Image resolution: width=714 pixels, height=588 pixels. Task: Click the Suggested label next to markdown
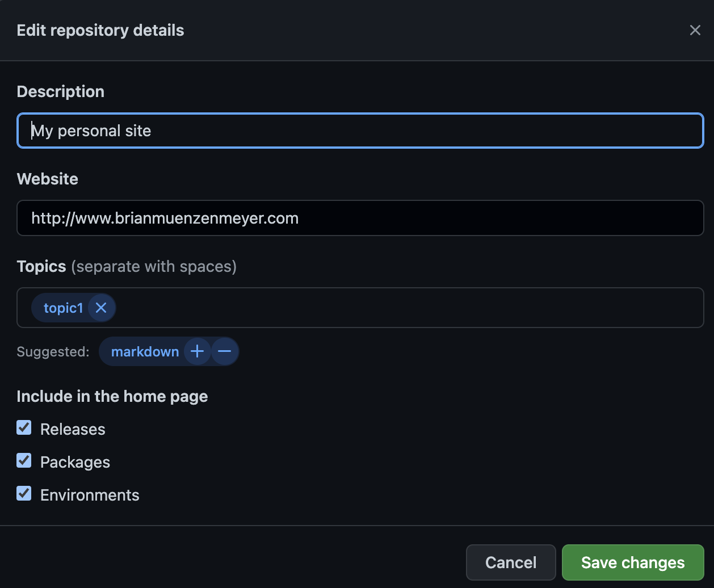[x=52, y=351]
